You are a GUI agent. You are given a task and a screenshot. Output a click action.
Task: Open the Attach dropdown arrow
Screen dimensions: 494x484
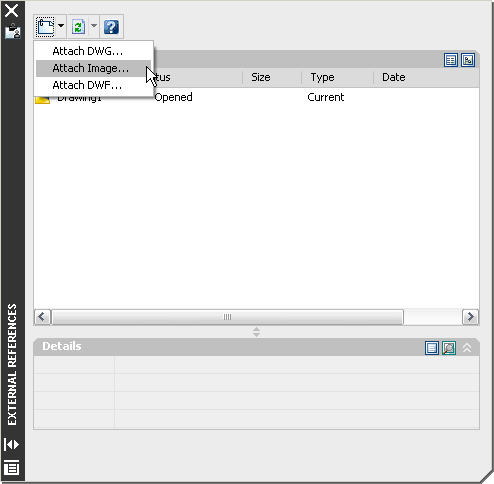click(x=61, y=26)
